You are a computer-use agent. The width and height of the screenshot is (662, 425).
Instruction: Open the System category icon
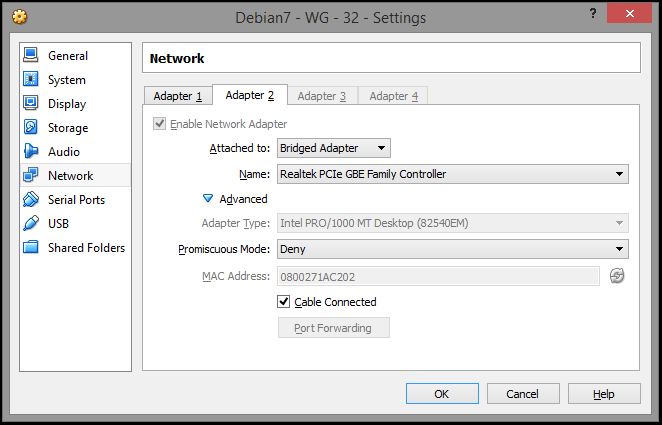(30, 80)
